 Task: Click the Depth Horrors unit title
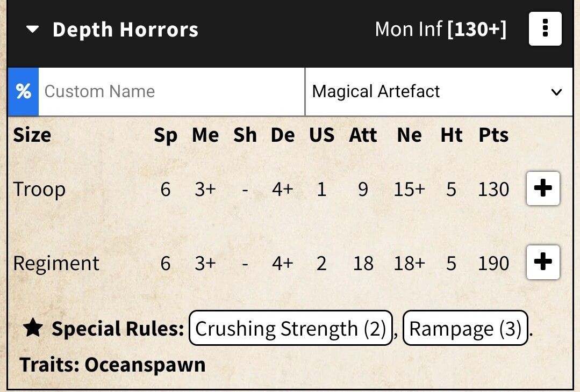pos(125,30)
